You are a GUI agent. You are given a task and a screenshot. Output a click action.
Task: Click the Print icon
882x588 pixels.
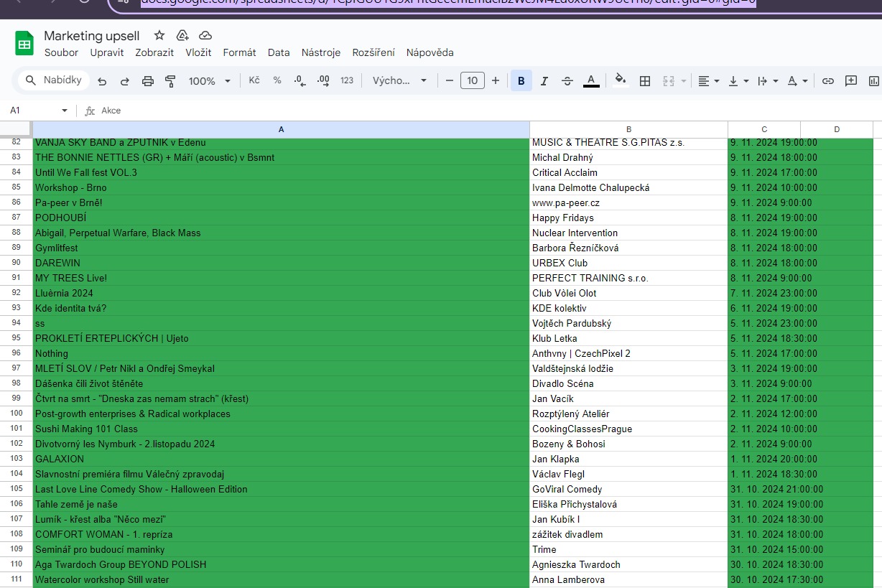[148, 81]
